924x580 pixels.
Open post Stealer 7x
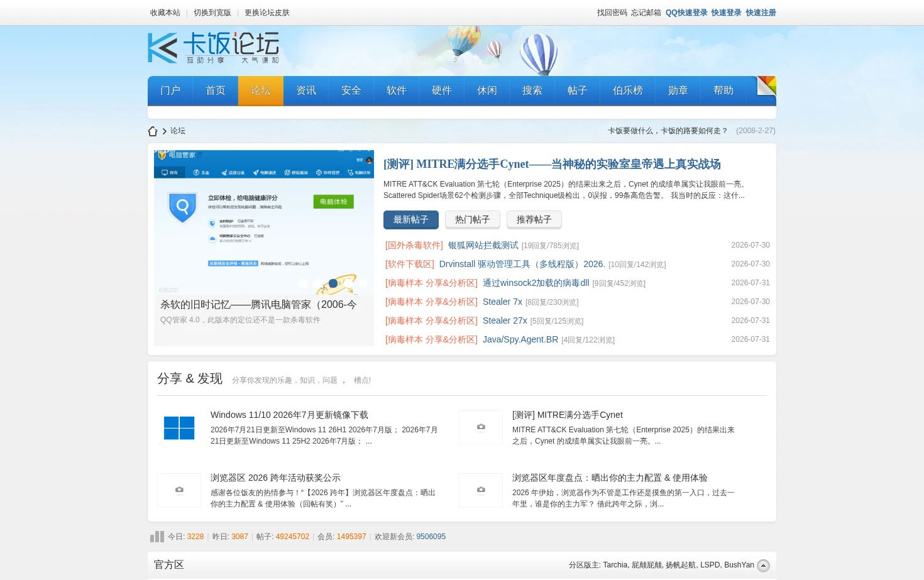coord(502,302)
